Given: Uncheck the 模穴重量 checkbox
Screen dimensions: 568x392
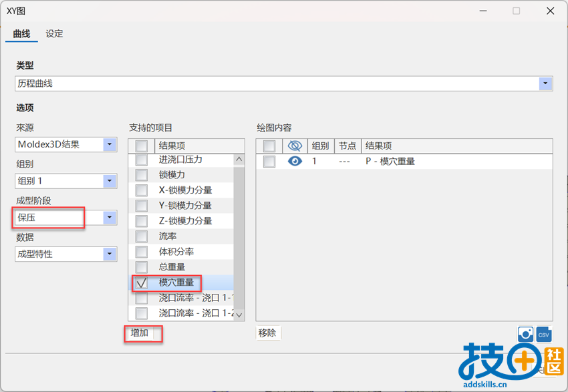Looking at the screenshot, I should (x=141, y=282).
